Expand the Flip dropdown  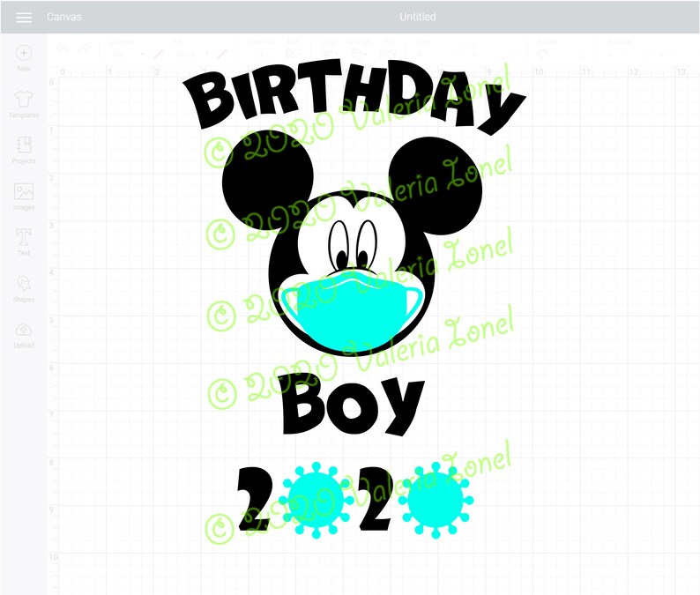click(x=388, y=54)
